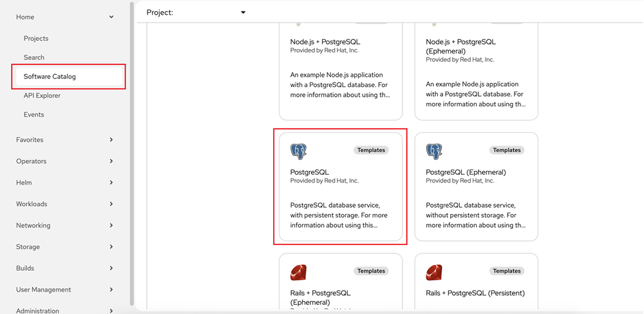Expand the Favorites section
Viewport: 644px width, 314px height.
click(65, 140)
